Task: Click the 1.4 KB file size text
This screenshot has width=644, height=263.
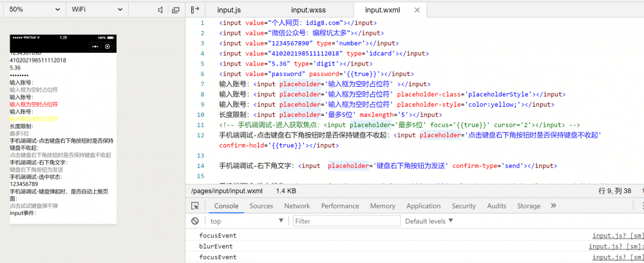Action: pyautogui.click(x=287, y=191)
